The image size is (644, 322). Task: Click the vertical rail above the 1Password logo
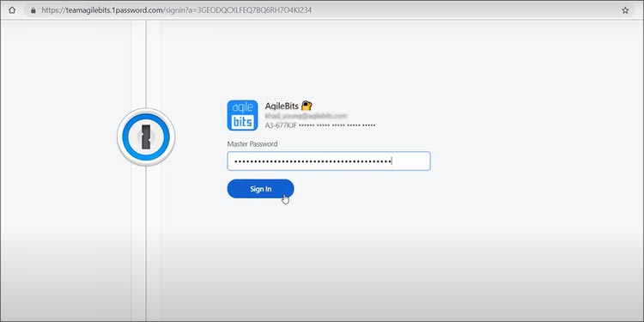pos(146,64)
